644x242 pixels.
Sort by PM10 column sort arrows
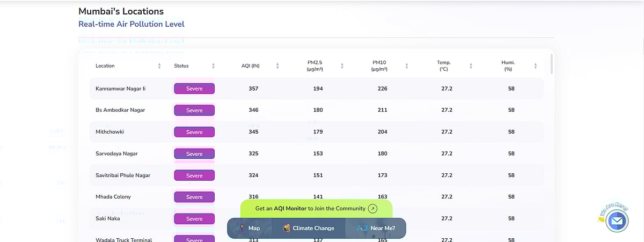click(x=407, y=66)
